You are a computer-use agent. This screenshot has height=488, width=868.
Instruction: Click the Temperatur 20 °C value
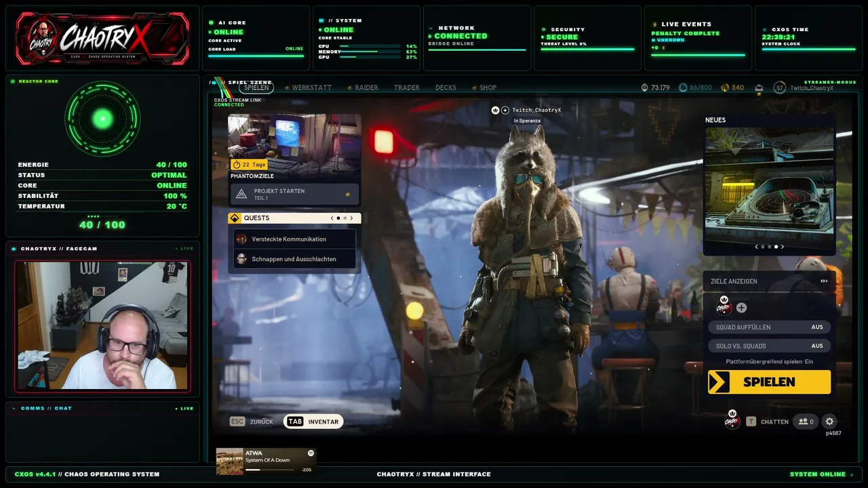pyautogui.click(x=176, y=206)
